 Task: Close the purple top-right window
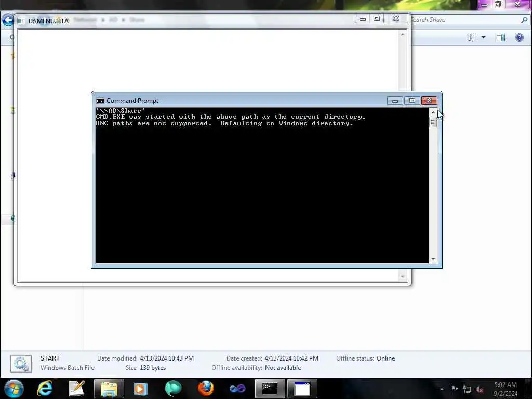tap(517, 4)
